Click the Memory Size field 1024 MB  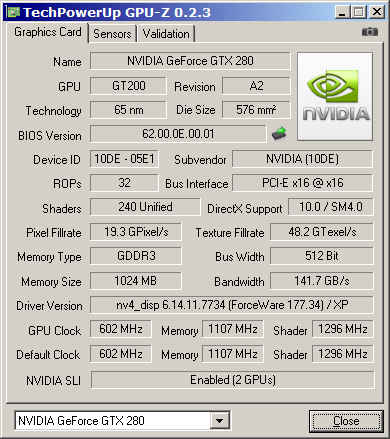point(136,281)
